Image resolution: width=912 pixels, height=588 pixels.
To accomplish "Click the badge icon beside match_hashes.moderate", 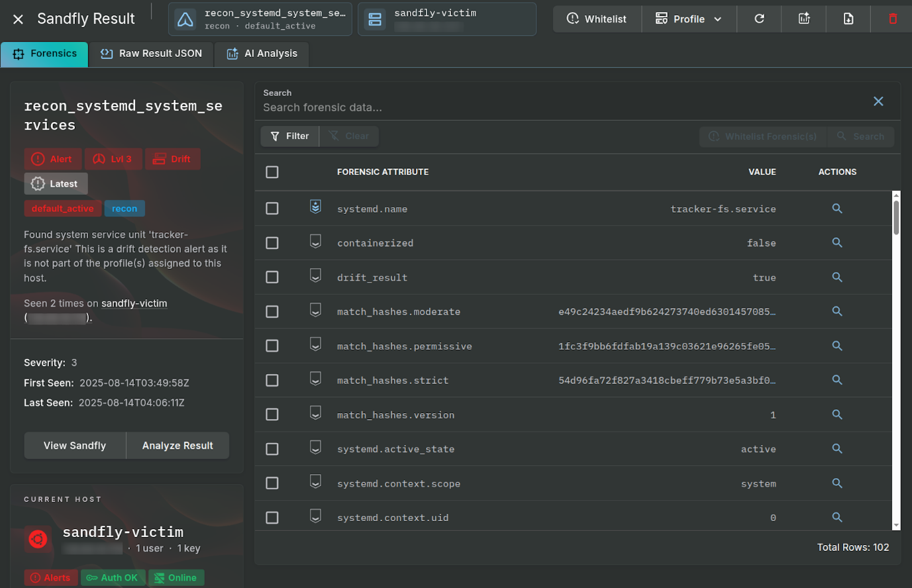I will (x=315, y=310).
